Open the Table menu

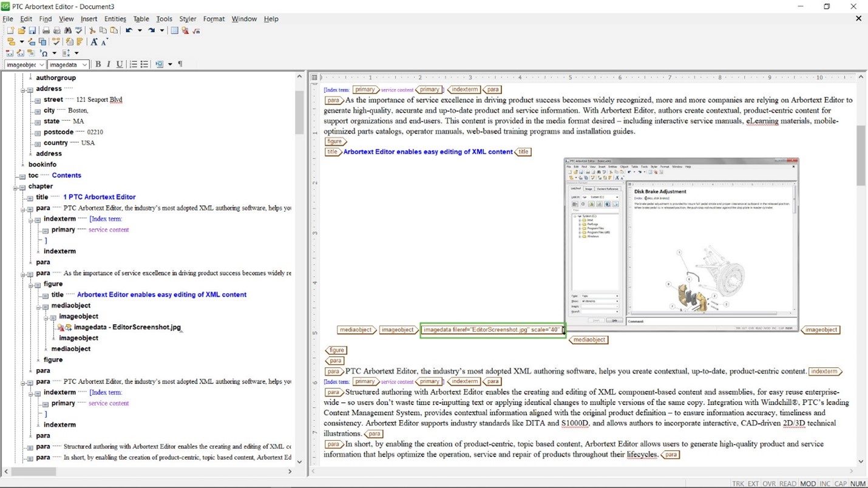point(141,19)
